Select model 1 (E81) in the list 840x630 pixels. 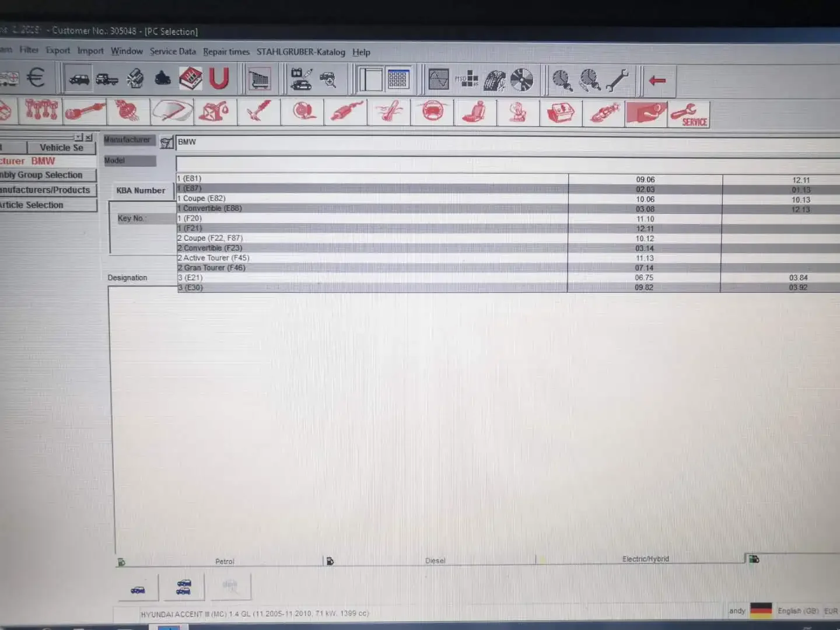click(x=508, y=179)
